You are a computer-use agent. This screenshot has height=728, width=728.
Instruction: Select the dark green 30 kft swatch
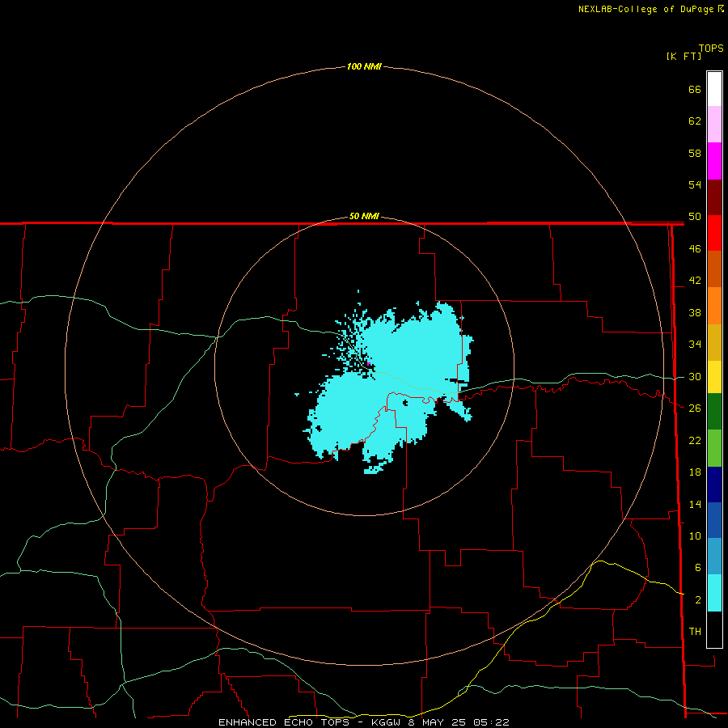(714, 412)
